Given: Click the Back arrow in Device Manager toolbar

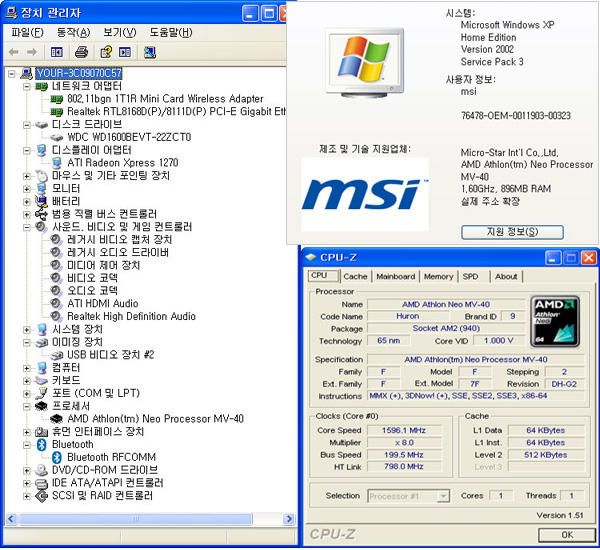Looking at the screenshot, I should point(13,52).
